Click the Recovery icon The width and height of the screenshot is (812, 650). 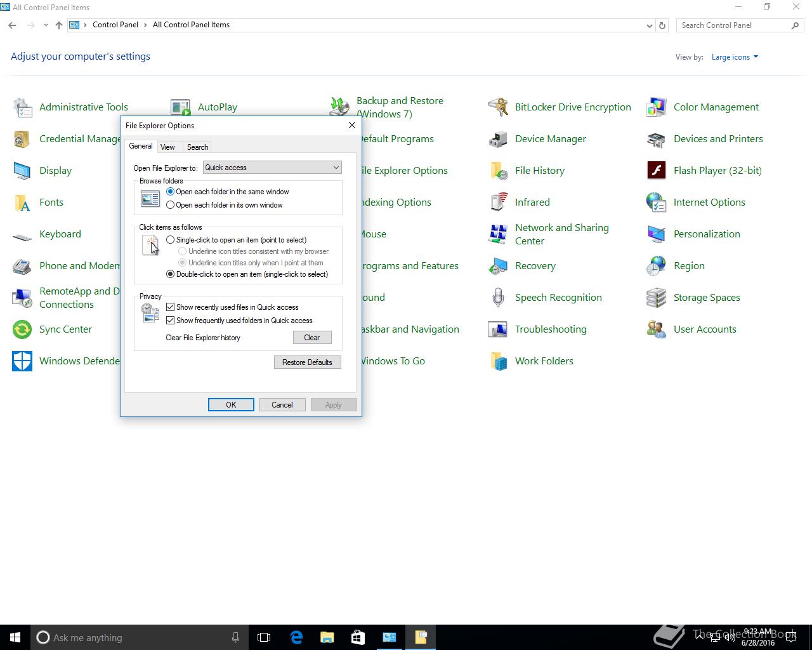tap(498, 266)
